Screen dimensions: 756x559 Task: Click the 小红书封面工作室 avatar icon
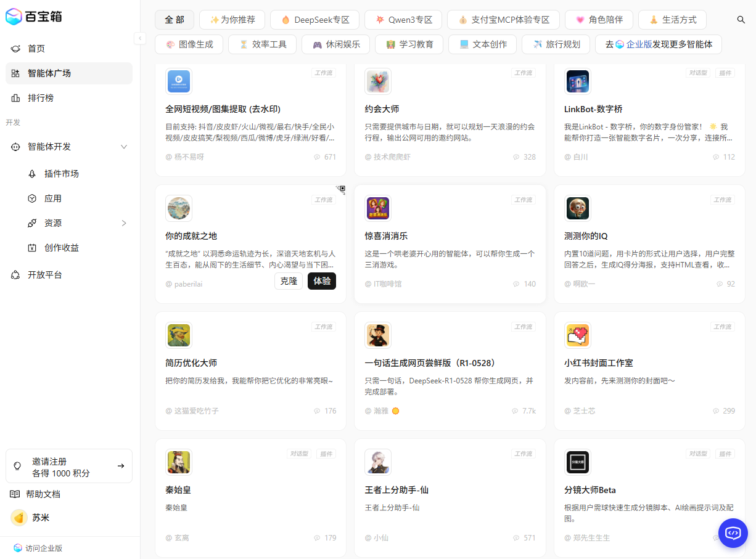click(x=577, y=335)
